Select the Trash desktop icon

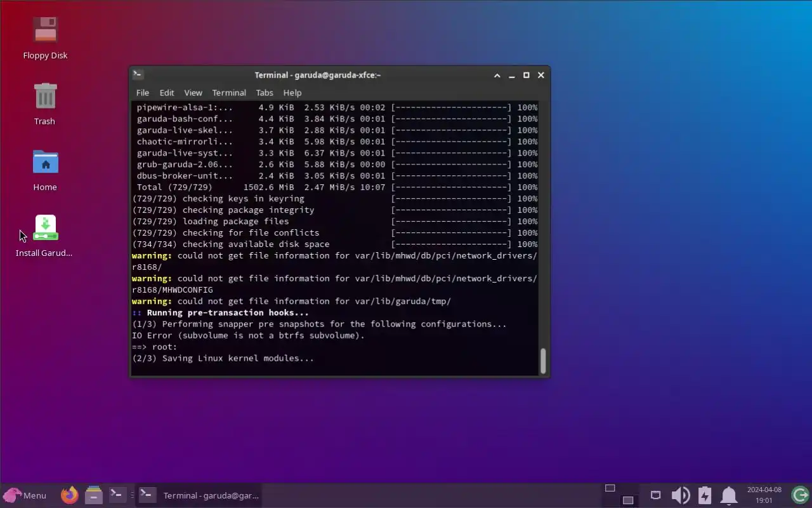45,104
